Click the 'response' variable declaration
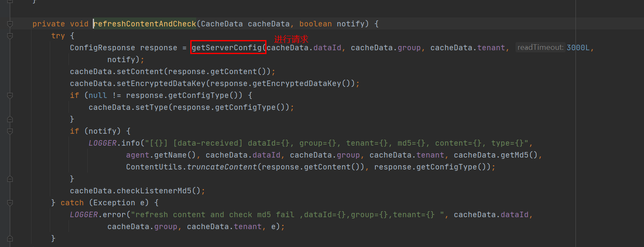644x247 pixels. coord(159,48)
